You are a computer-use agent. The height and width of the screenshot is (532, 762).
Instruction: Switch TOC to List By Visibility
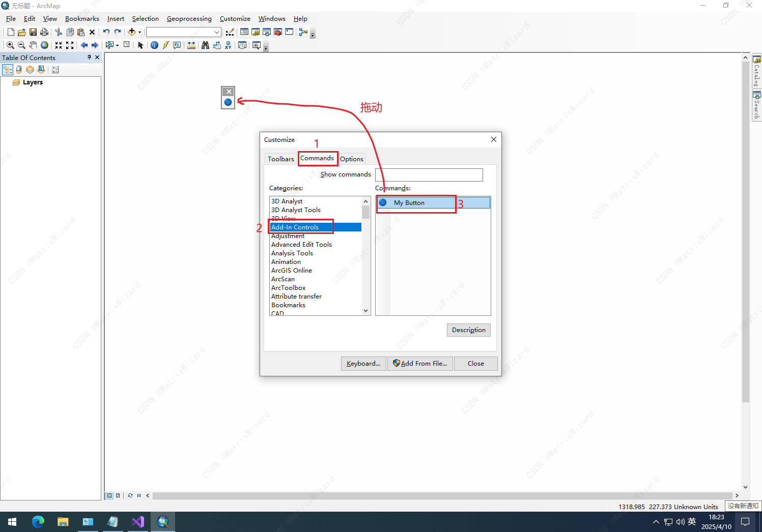[30, 70]
